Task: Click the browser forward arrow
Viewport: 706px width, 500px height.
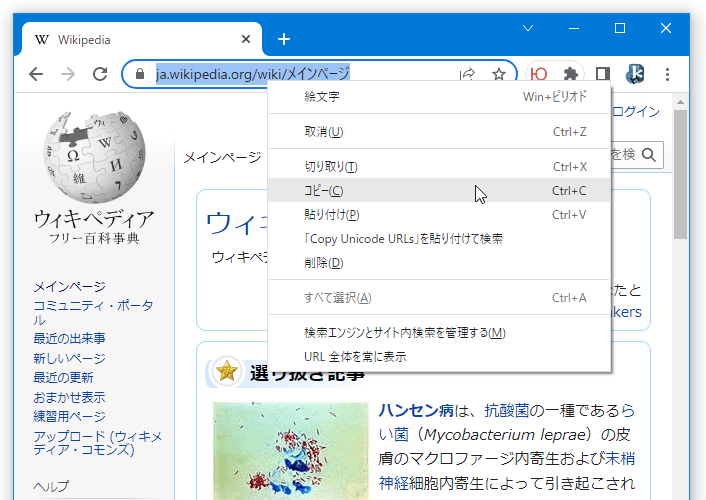Action: [68, 74]
